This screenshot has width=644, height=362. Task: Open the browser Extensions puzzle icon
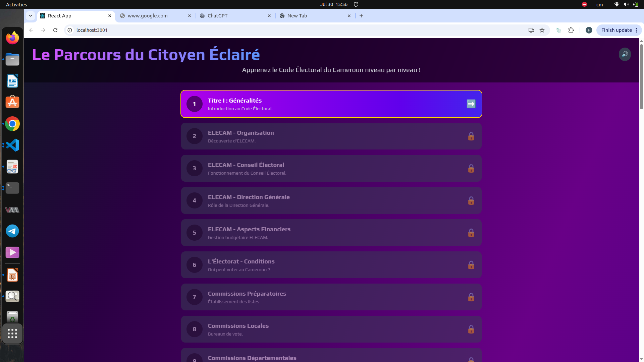[x=571, y=30]
